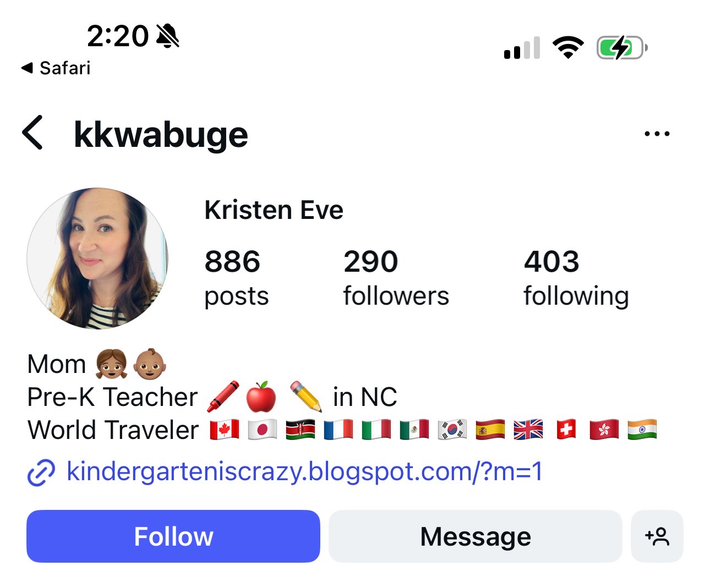Open kindergarteniscrazy.blogspot.com link
Screen dimensions: 710x588
(x=304, y=471)
